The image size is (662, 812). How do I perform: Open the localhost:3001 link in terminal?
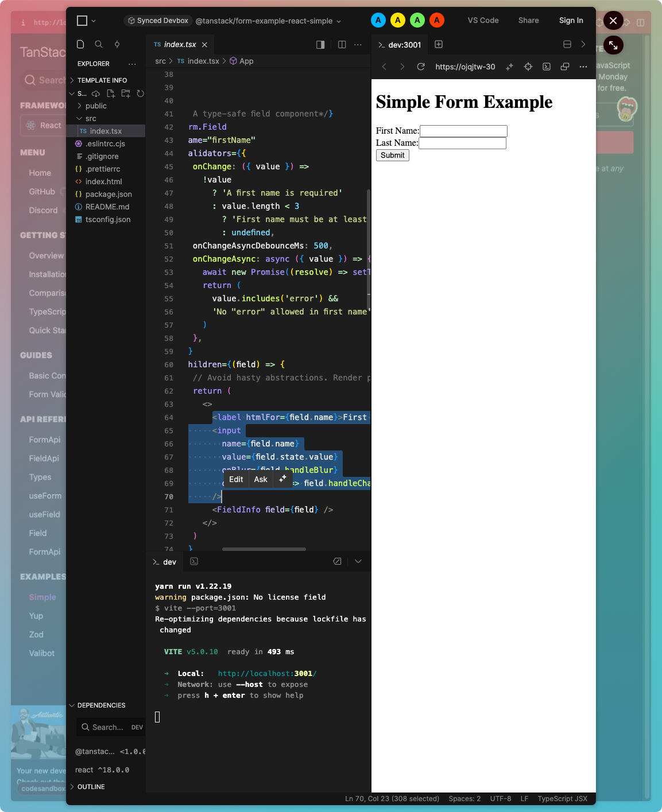[267, 674]
